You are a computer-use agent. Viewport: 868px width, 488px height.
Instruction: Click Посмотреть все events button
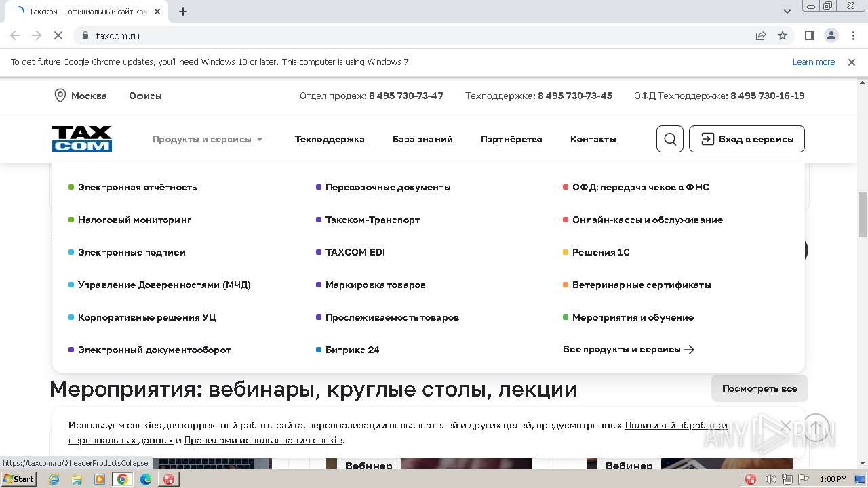pos(759,388)
